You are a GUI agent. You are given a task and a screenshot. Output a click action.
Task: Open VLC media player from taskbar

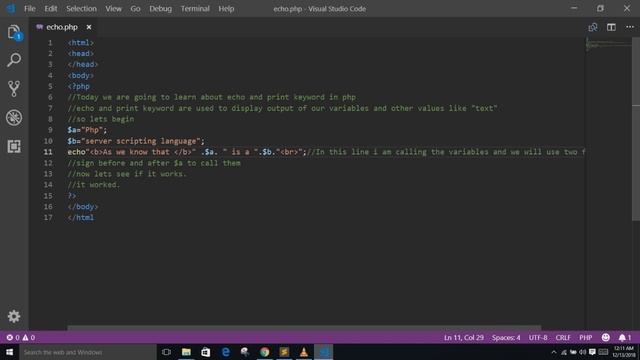coord(304,352)
